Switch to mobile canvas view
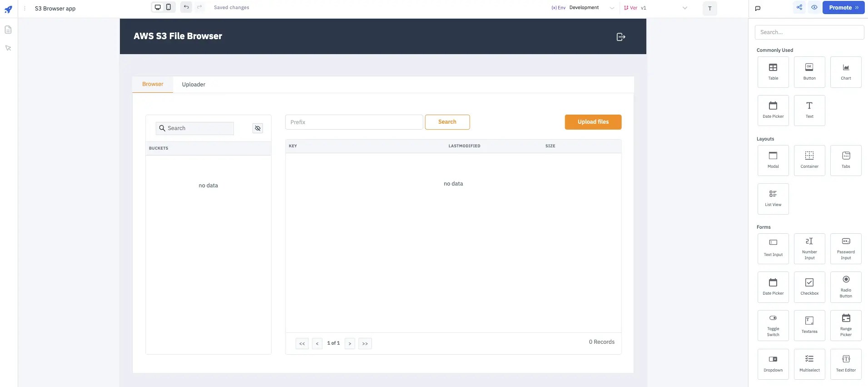868x387 pixels. tap(169, 7)
